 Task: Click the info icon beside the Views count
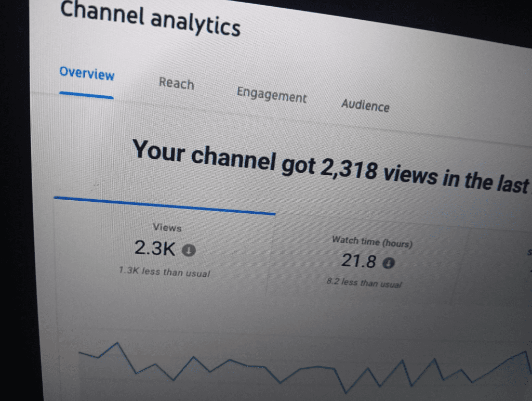point(188,250)
